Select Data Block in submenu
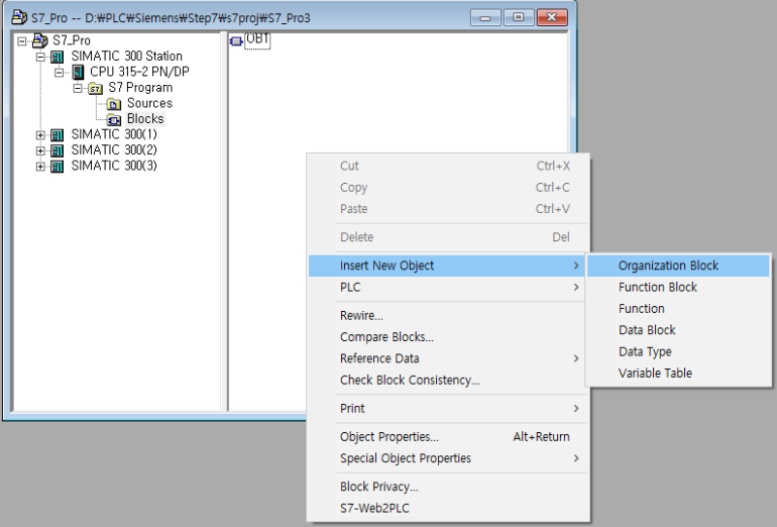 pos(678,330)
